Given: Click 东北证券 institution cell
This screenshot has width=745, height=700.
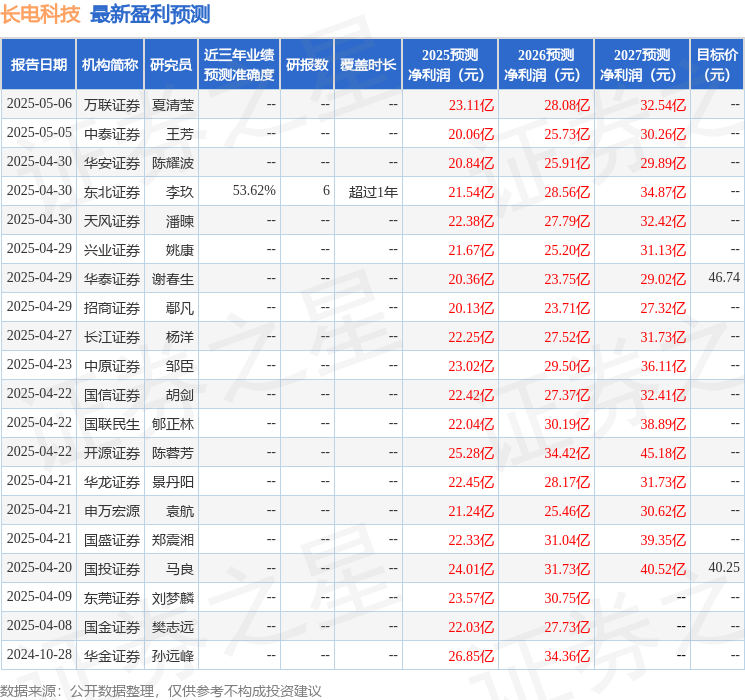Looking at the screenshot, I should click(112, 192).
